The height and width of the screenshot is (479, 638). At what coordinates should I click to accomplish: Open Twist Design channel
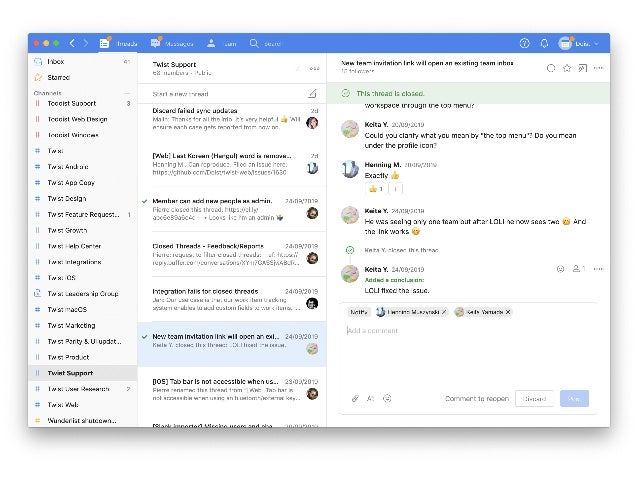tap(83, 199)
